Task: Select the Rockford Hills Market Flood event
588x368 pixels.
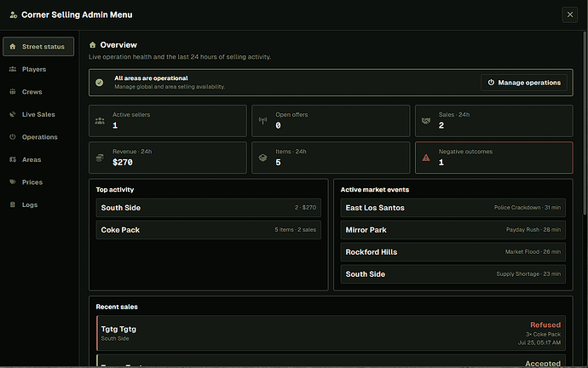Action: point(453,252)
